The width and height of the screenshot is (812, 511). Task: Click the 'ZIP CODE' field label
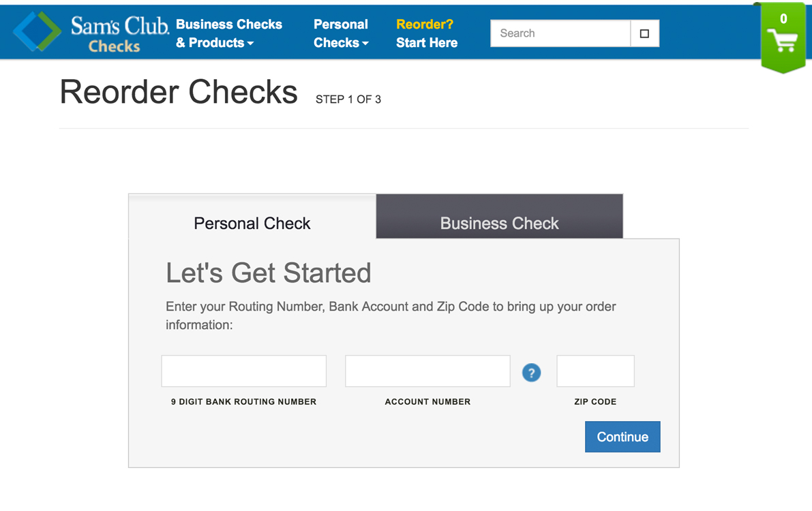(595, 402)
